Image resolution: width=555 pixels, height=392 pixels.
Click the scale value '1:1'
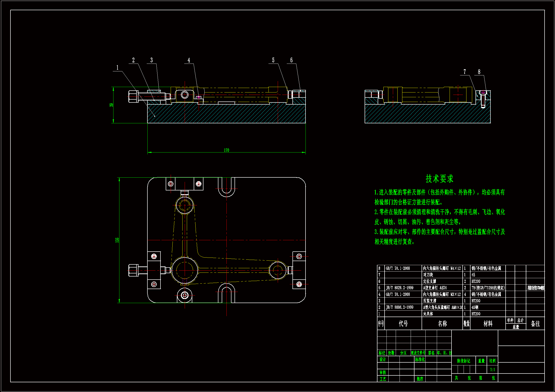(492, 369)
